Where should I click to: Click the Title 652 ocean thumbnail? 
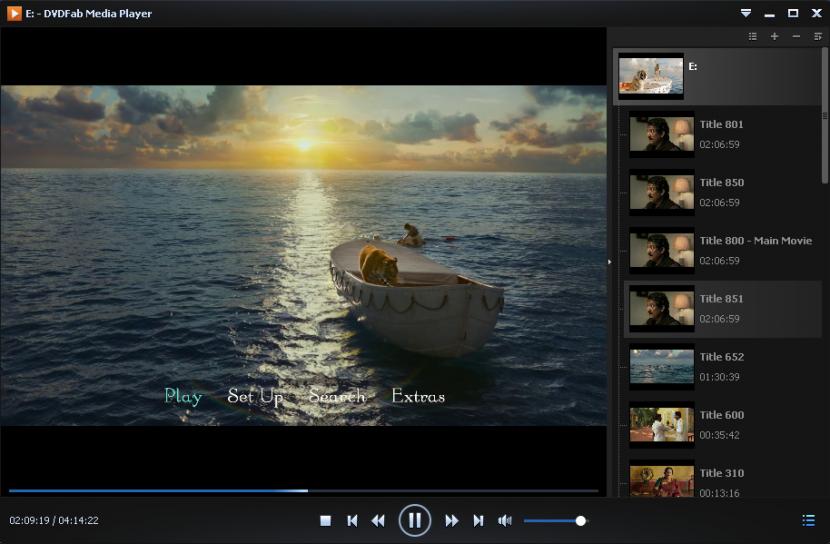[662, 367]
